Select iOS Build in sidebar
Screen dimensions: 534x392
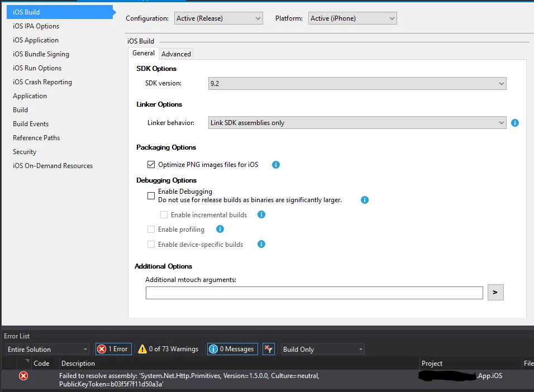pyautogui.click(x=60, y=12)
